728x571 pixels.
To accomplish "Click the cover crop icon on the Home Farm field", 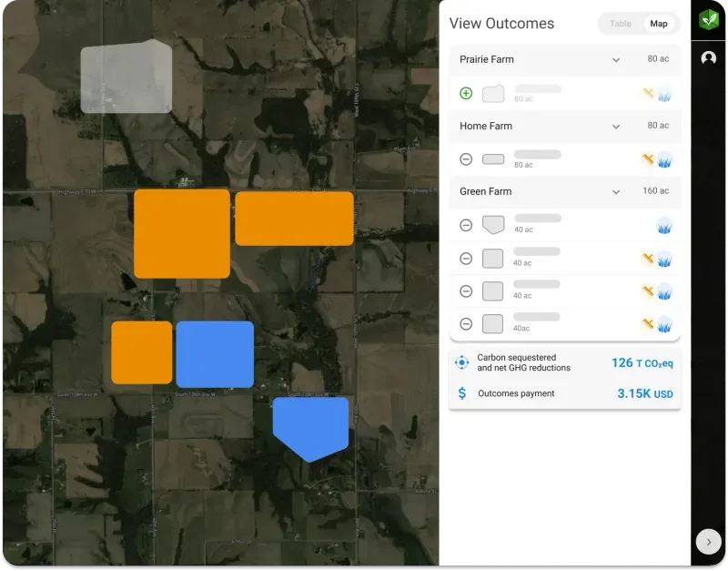I will (x=665, y=159).
